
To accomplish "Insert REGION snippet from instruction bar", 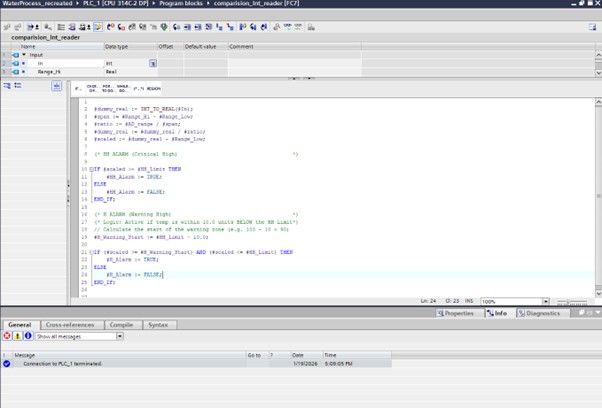I will (x=153, y=88).
